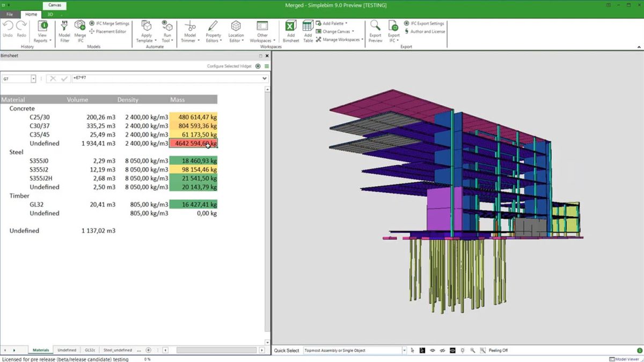Open the File menu
Screen dimensions: 644x362
click(9, 14)
